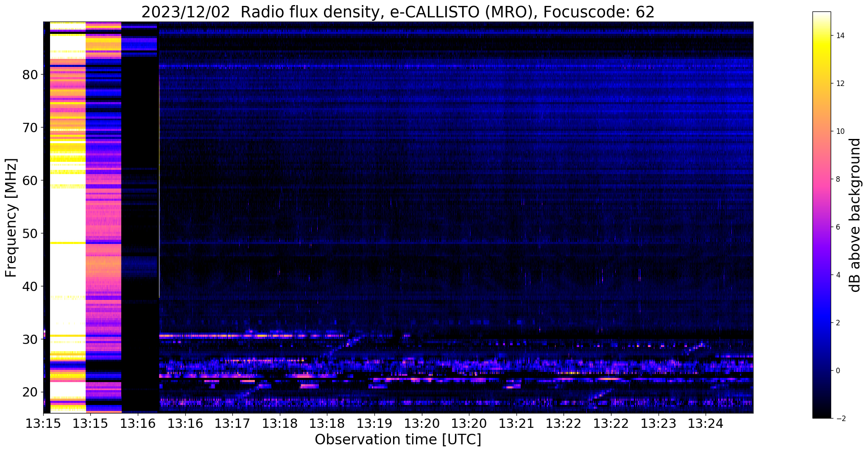Click the 'dB above background' colorbar label
The image size is (868, 452).
[x=855, y=215]
